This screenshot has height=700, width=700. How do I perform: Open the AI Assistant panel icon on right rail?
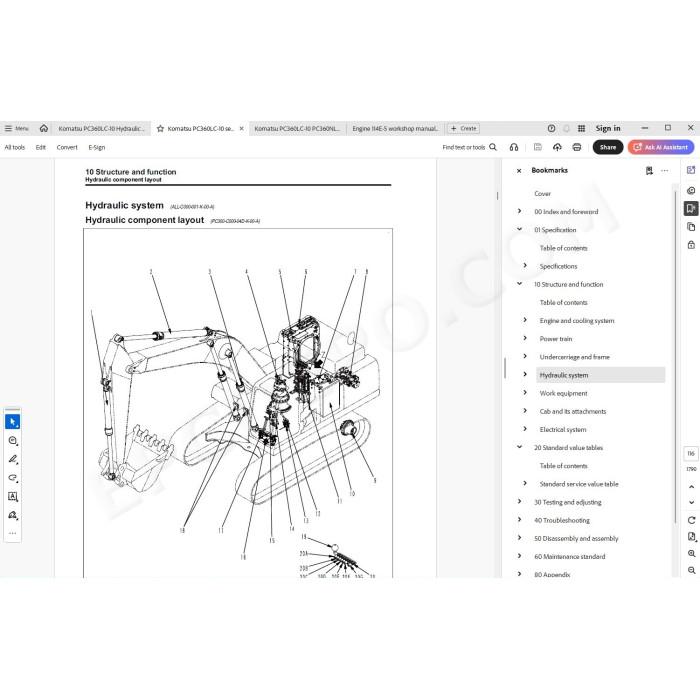[691, 170]
